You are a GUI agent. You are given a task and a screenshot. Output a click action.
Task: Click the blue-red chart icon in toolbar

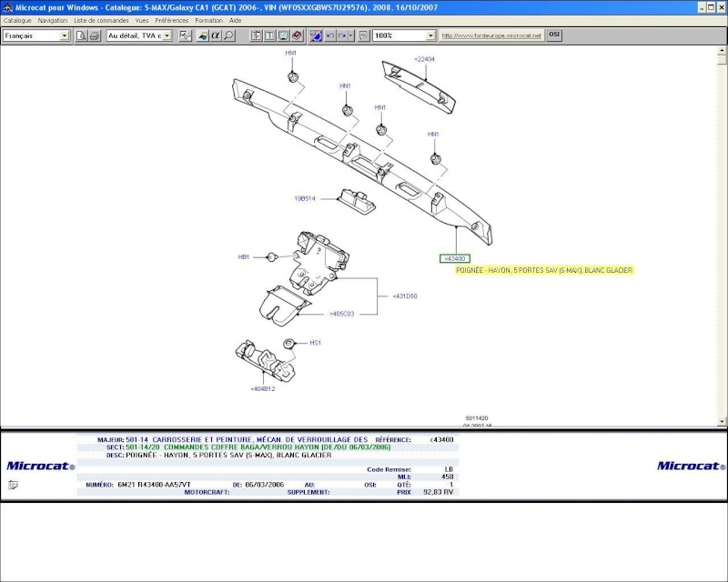316,35
